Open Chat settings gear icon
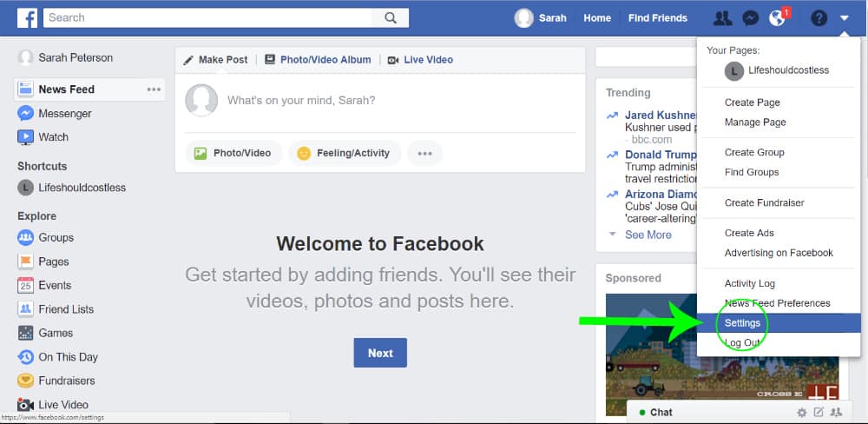Image resolution: width=868 pixels, height=424 pixels. click(x=801, y=413)
